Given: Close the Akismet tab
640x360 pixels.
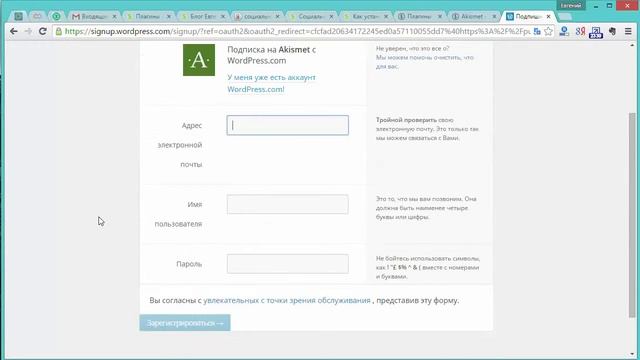Looking at the screenshot, I should 494,16.
